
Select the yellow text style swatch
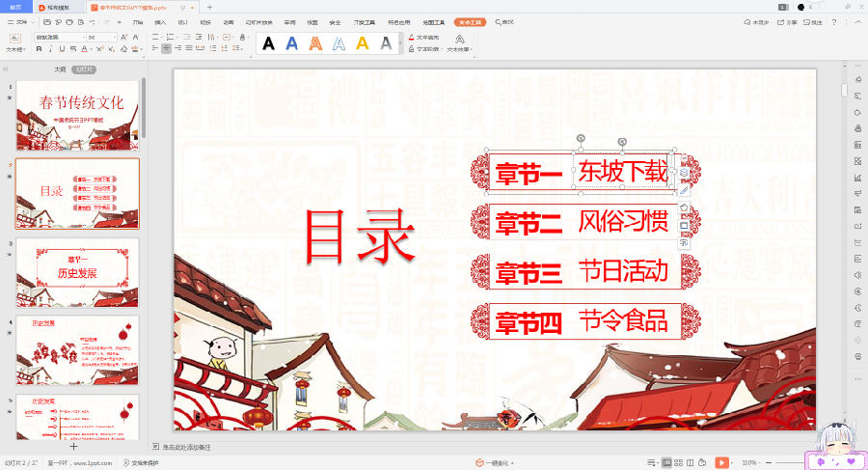pyautogui.click(x=362, y=43)
